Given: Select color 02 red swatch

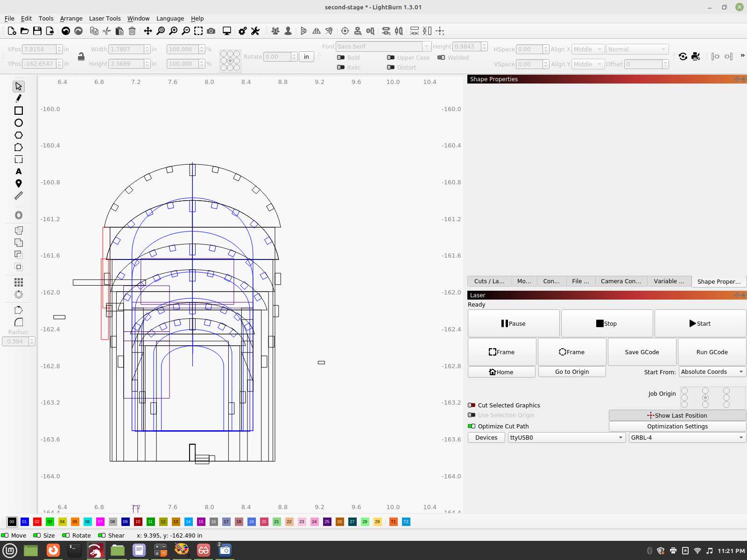Looking at the screenshot, I should 37,522.
